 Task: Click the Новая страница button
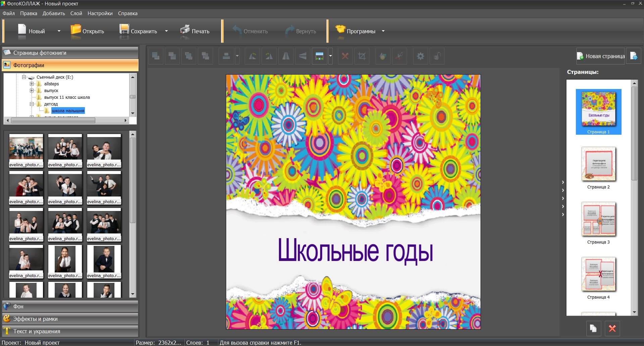[600, 56]
